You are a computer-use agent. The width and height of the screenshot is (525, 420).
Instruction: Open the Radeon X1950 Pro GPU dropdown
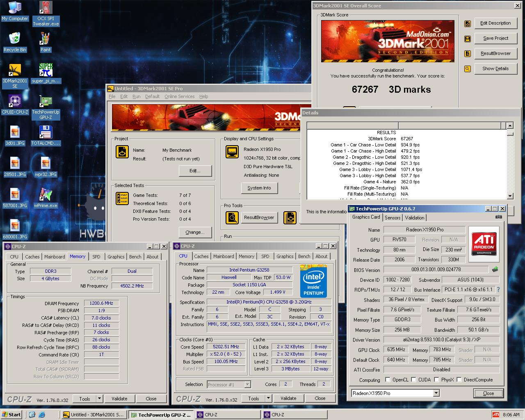[436, 393]
